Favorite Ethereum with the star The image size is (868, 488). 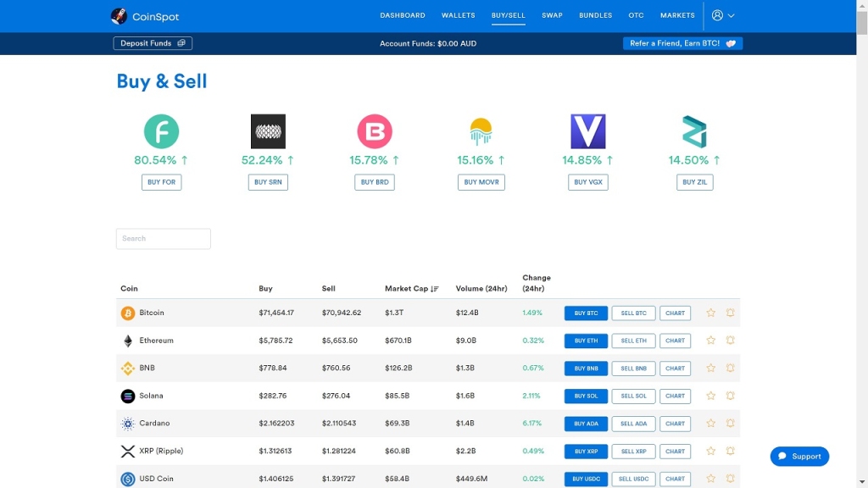[711, 341]
